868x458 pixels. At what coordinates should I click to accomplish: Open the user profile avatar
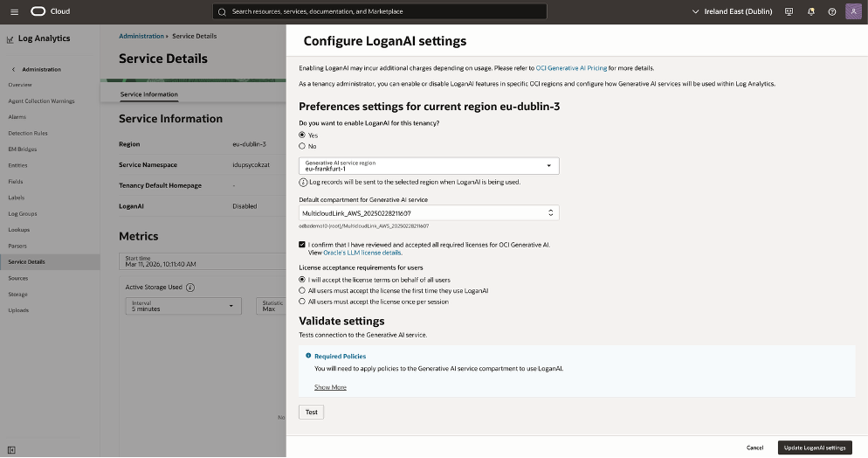click(854, 11)
